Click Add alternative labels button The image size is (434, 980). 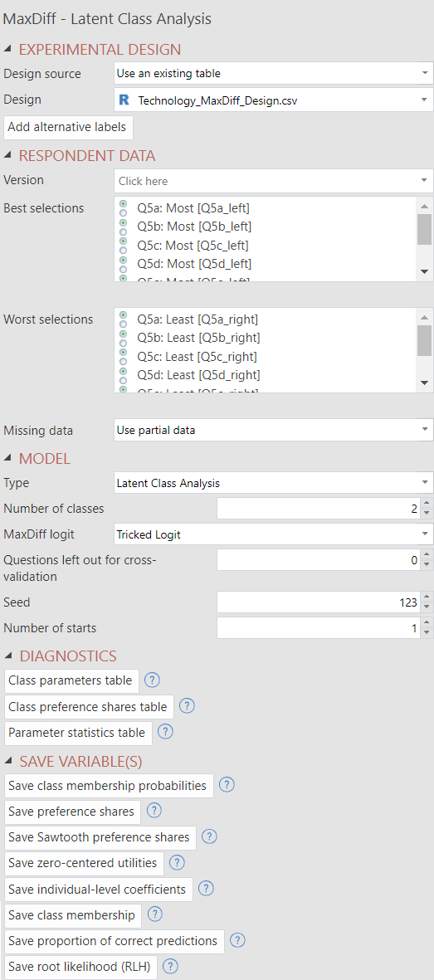click(x=68, y=127)
